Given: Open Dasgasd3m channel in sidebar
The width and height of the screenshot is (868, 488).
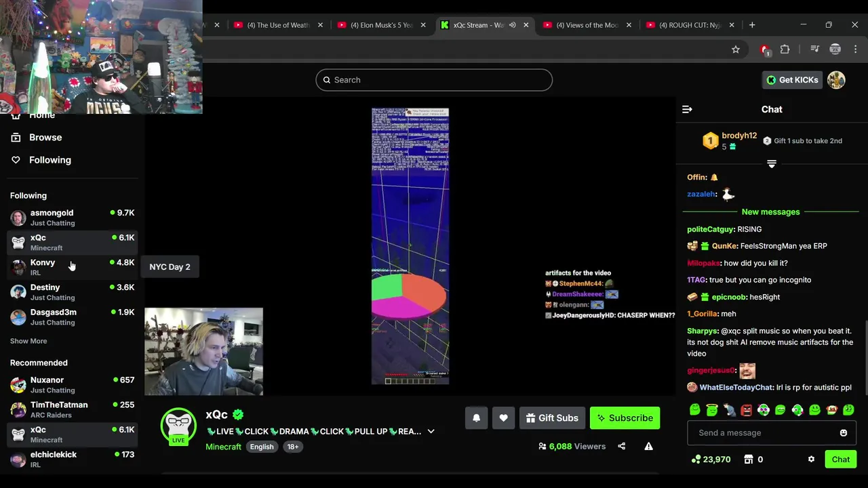Looking at the screenshot, I should [x=72, y=317].
